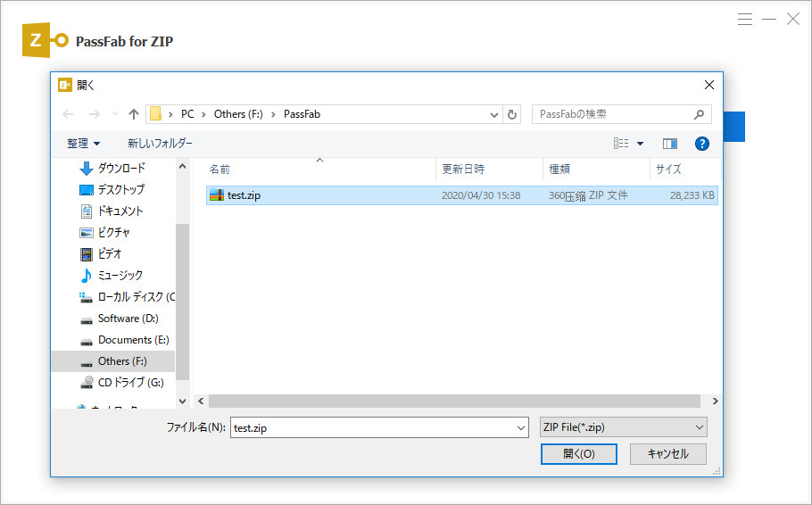Refresh the PassFab folder view
This screenshot has height=505, width=812.
[x=511, y=114]
